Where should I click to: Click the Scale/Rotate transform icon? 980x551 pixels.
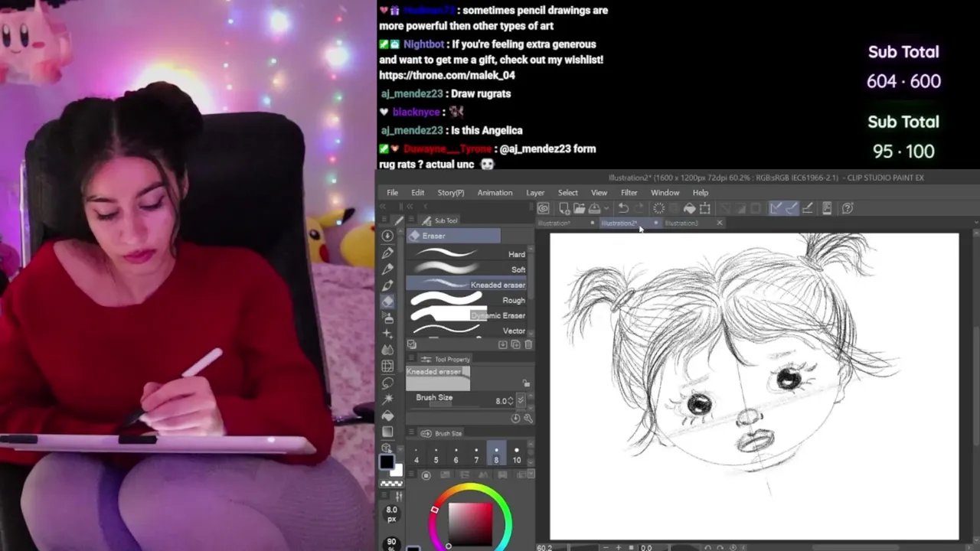(x=705, y=208)
